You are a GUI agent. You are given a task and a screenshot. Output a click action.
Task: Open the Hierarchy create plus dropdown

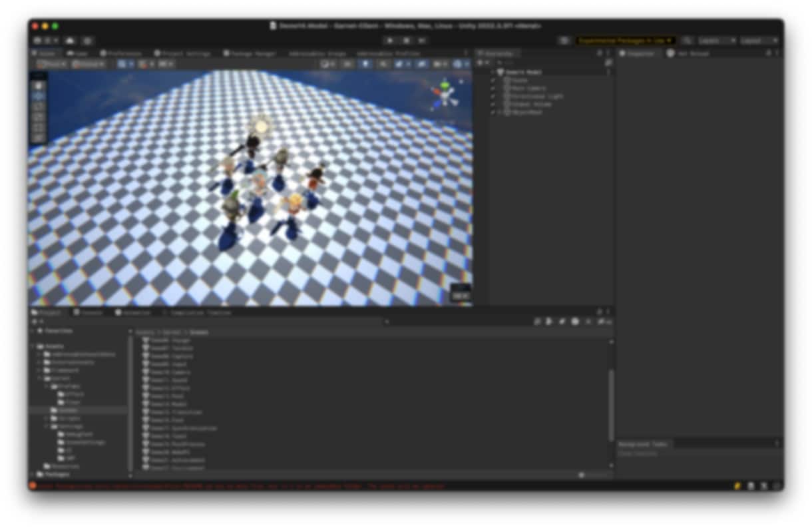point(483,63)
